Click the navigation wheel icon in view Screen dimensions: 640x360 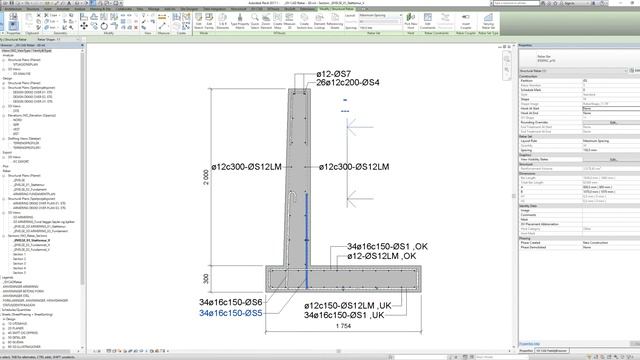click(x=507, y=59)
